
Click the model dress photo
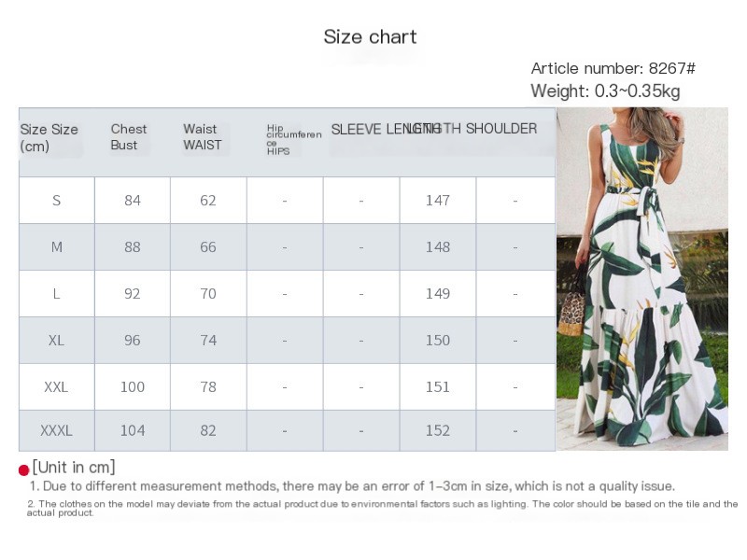coord(642,278)
